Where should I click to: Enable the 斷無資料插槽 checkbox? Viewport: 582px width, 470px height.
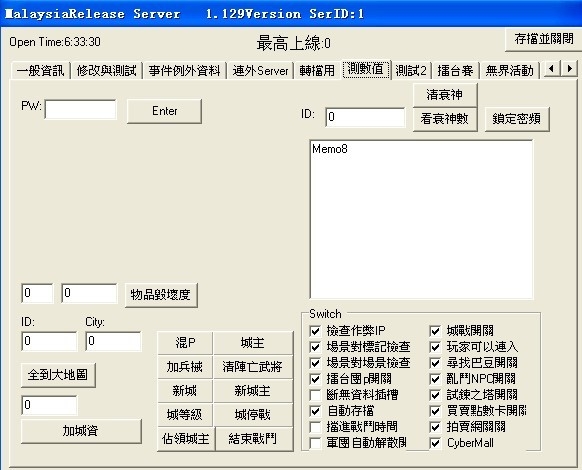click(315, 395)
